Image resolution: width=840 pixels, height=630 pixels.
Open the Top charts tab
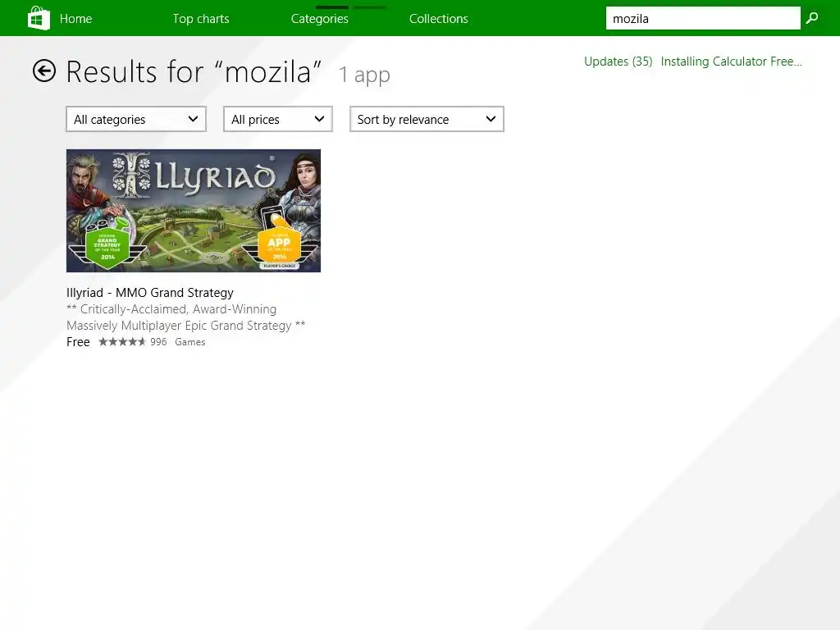pyautogui.click(x=201, y=19)
